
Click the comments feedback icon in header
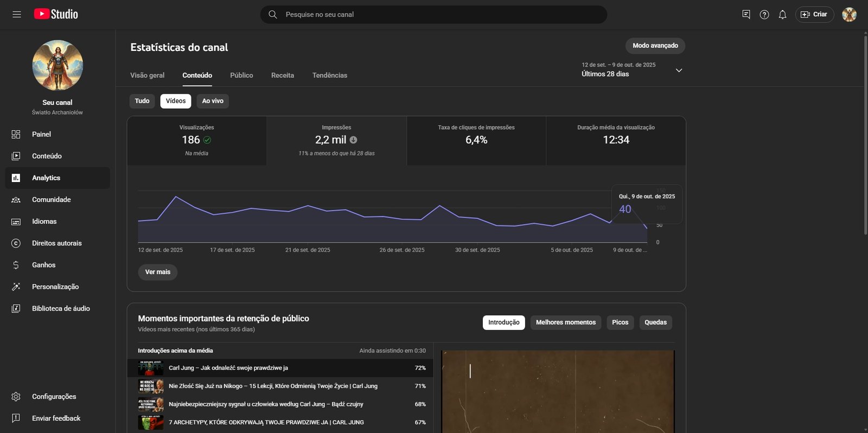pyautogui.click(x=746, y=15)
